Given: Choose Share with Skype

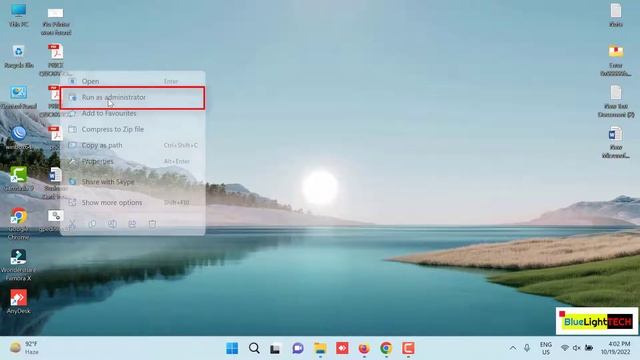Looking at the screenshot, I should coord(133,182).
